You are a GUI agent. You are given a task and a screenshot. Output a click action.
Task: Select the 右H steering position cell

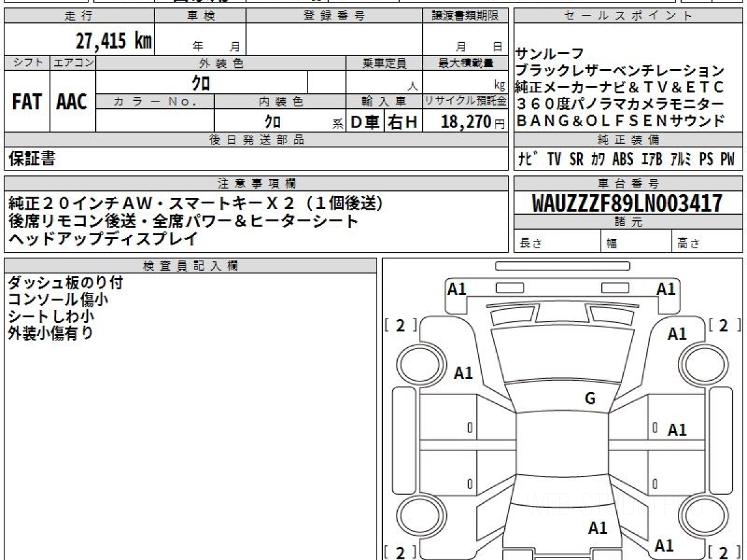pos(403,122)
